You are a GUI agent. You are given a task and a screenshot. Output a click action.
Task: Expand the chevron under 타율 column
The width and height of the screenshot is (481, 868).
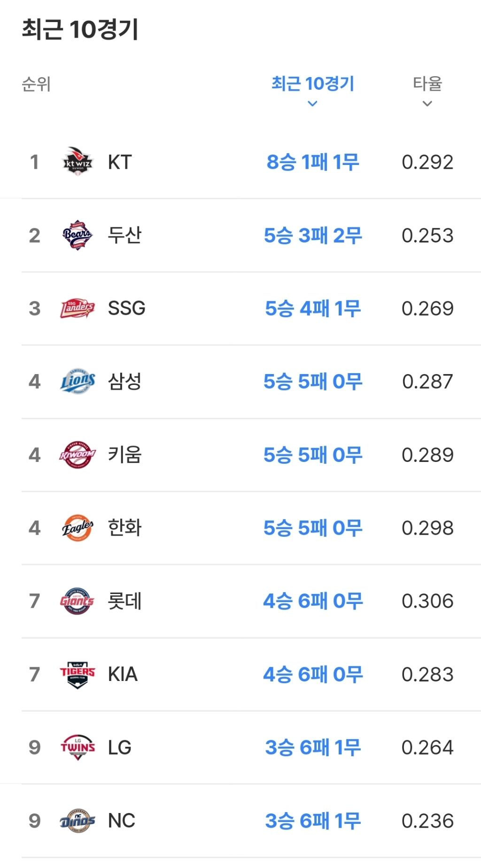click(427, 103)
